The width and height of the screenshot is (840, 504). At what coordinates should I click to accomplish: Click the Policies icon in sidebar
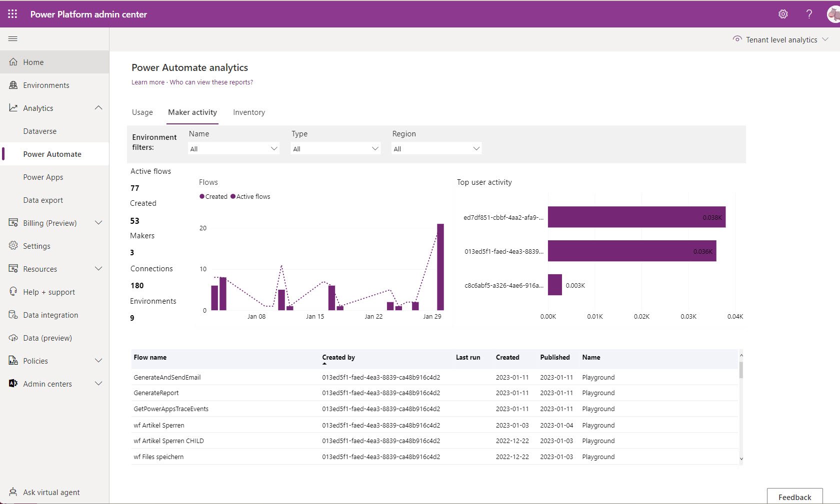coord(13,361)
